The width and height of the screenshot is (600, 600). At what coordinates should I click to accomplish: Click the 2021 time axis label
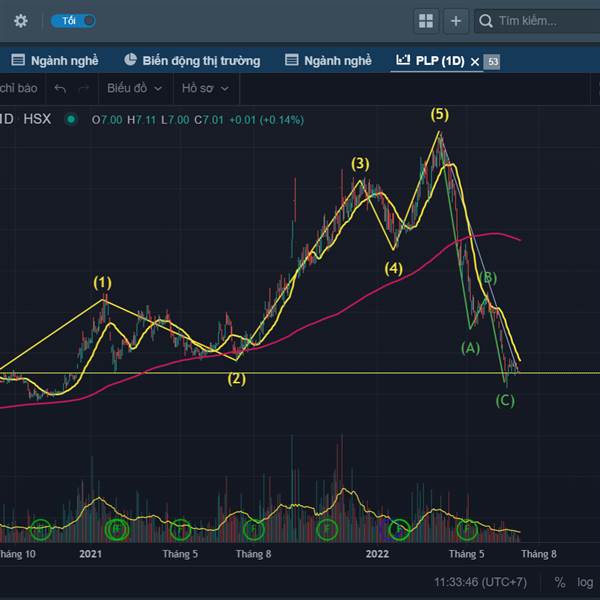point(91,554)
